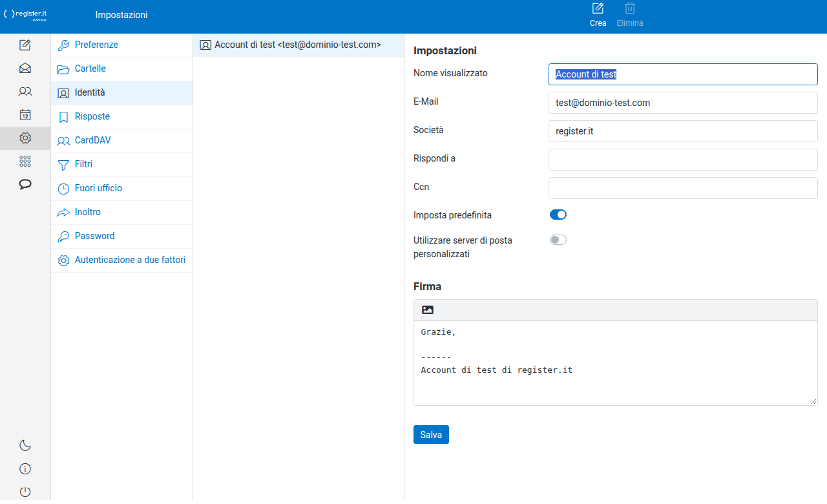
Task: Open the calendar icon in left sidebar
Action: tap(25, 115)
